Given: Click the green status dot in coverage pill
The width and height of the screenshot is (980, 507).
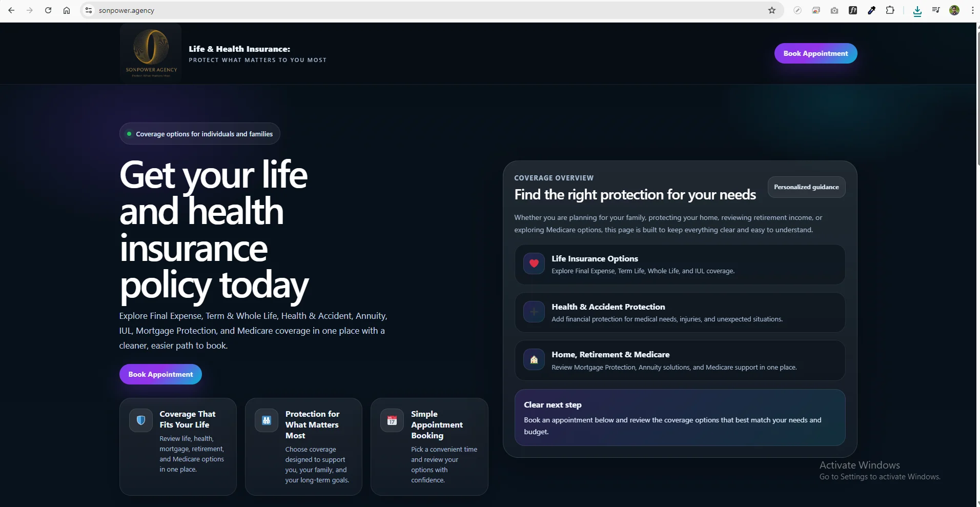Looking at the screenshot, I should pyautogui.click(x=129, y=134).
